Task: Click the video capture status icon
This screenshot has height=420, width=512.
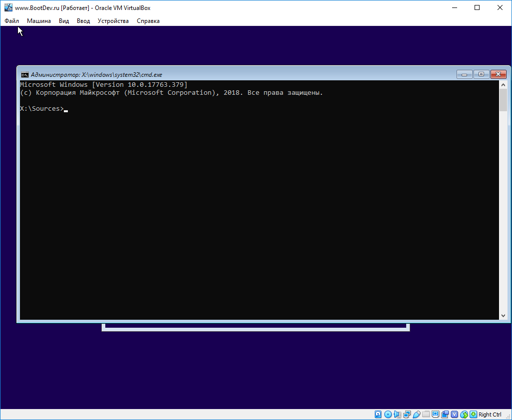Action: [445, 415]
